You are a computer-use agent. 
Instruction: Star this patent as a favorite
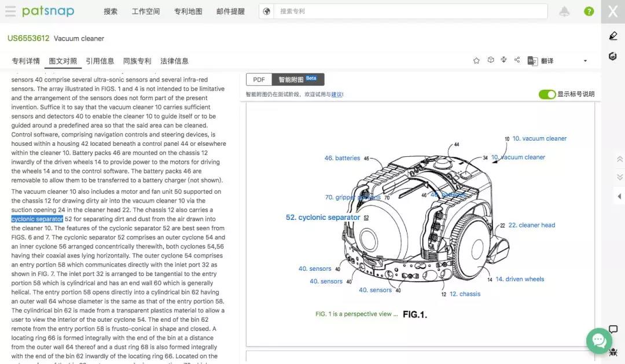(x=476, y=61)
